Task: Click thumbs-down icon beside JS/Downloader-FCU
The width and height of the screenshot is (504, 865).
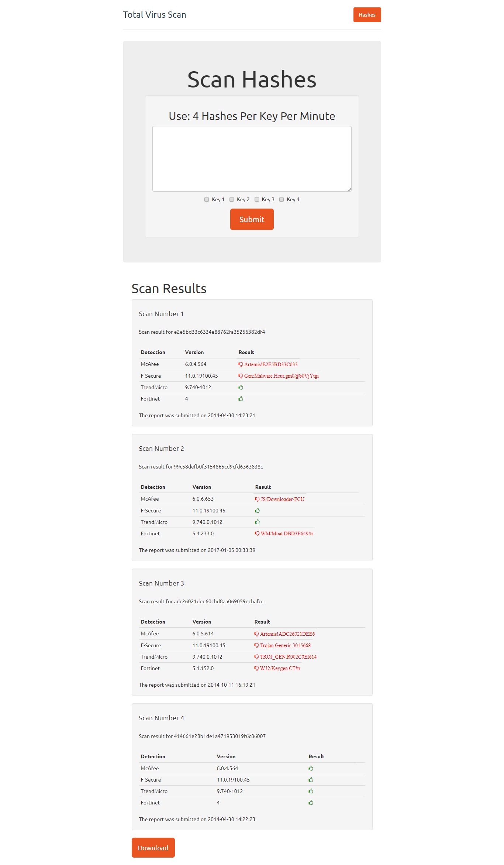Action: 257,499
